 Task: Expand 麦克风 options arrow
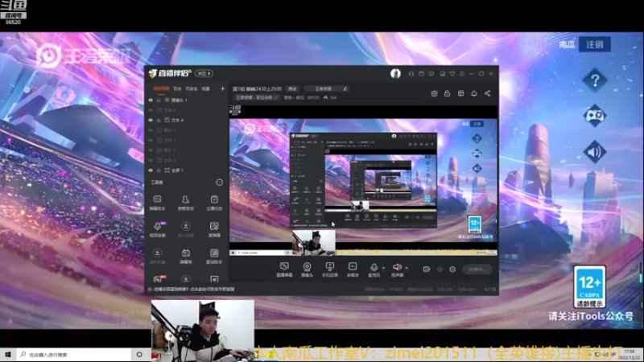point(384,268)
